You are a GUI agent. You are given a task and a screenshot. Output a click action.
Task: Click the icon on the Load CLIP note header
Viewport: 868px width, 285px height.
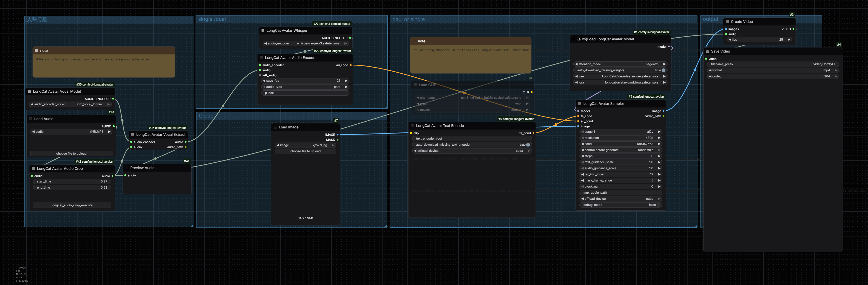pyautogui.click(x=414, y=41)
